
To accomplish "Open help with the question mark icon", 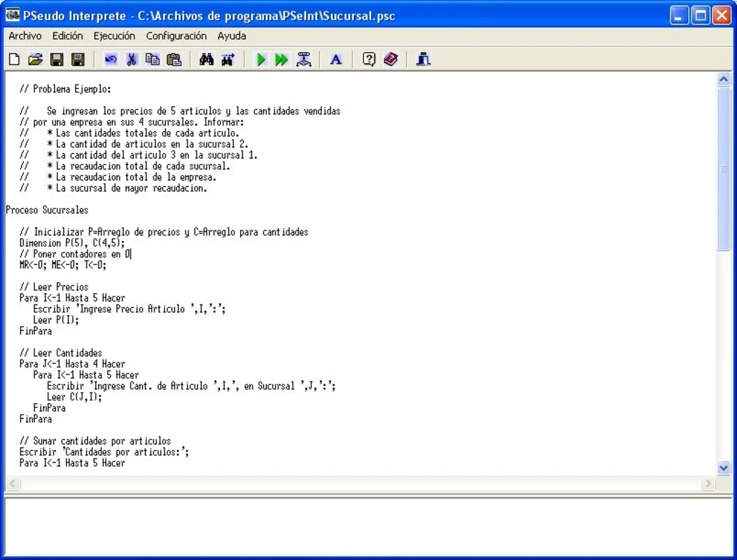I will click(x=369, y=60).
